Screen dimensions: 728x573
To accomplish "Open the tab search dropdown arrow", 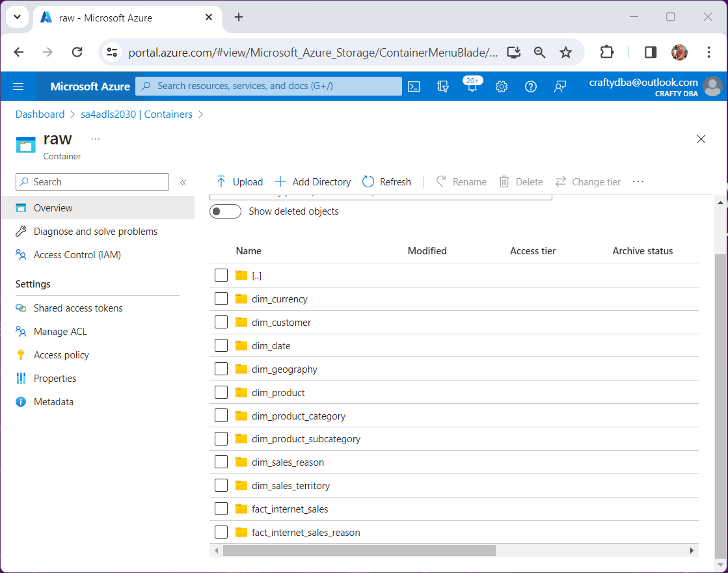I will click(18, 18).
